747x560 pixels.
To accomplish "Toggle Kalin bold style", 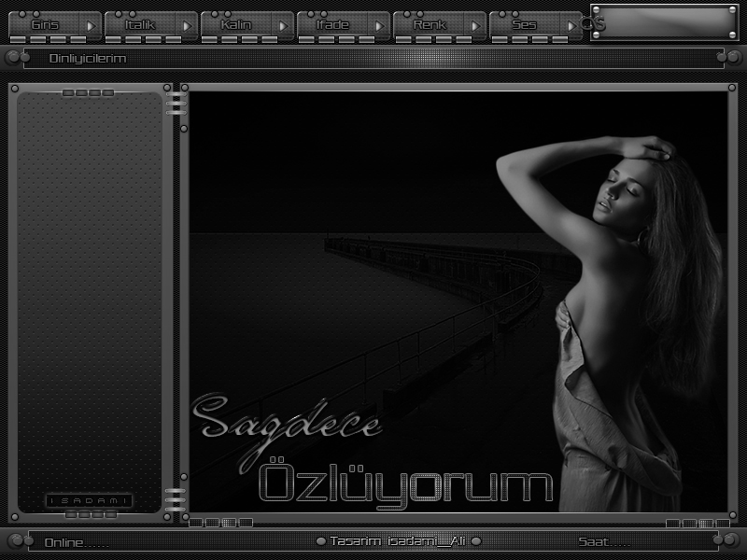I will click(x=236, y=25).
